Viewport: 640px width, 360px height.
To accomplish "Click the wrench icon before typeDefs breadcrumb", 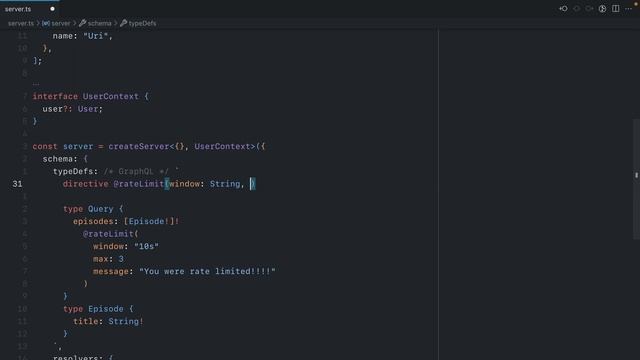I will point(123,23).
